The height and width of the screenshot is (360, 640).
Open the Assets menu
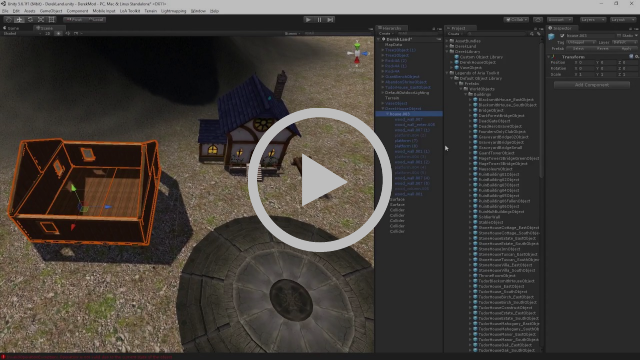(x=29, y=11)
